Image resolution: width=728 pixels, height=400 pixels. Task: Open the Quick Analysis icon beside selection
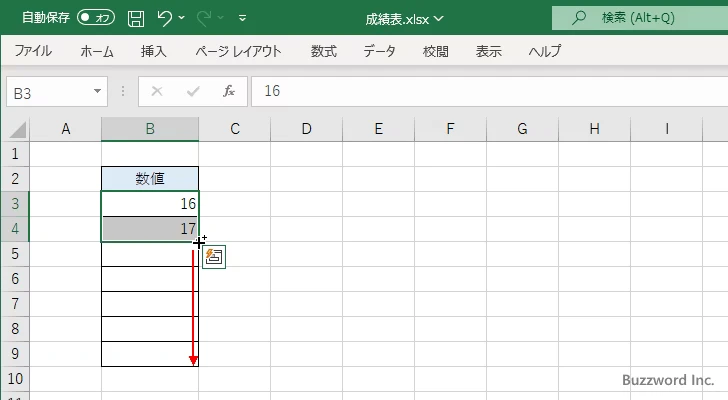[214, 257]
